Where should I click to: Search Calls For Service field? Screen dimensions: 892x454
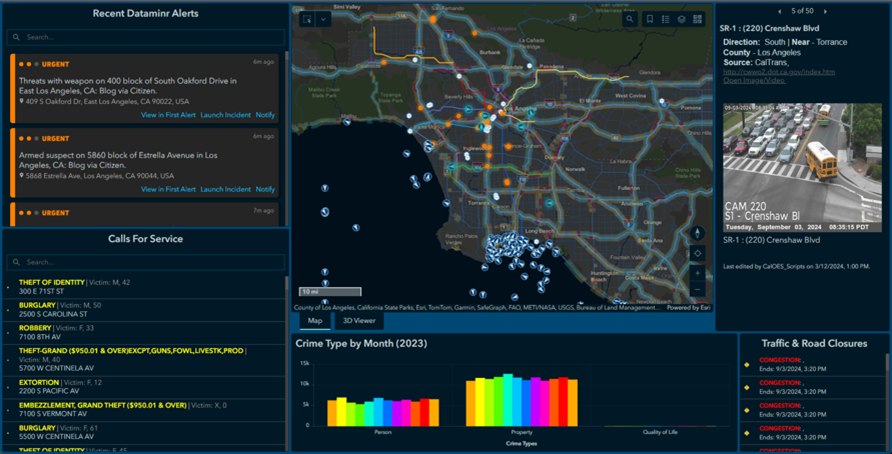(146, 262)
